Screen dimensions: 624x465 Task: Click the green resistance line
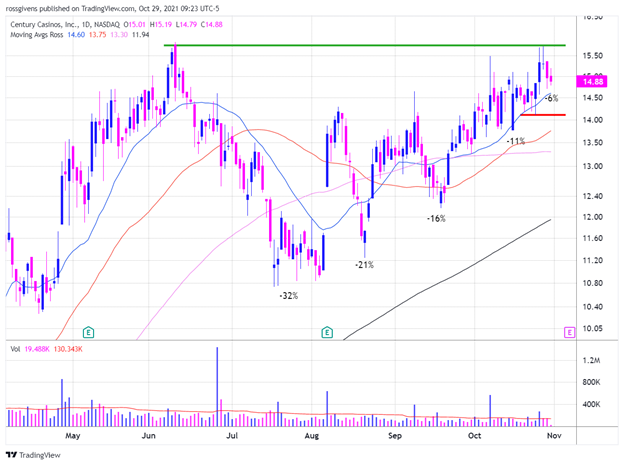click(365, 45)
